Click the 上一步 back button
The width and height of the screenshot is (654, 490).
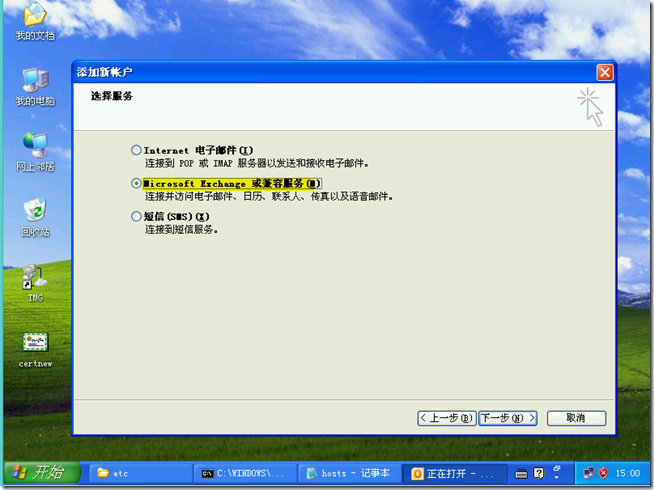pos(446,418)
